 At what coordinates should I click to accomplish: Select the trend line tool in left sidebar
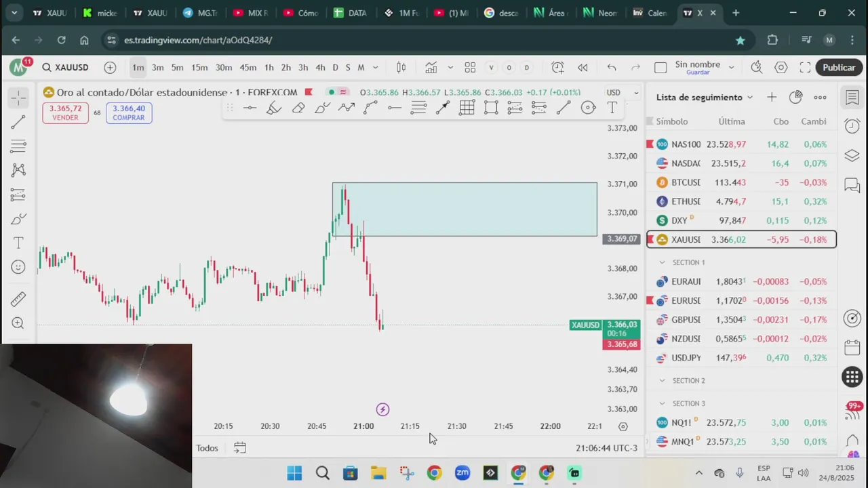tap(18, 122)
